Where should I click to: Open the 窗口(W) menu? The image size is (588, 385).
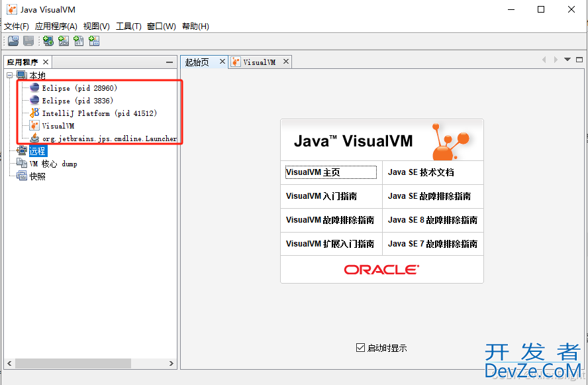point(162,27)
